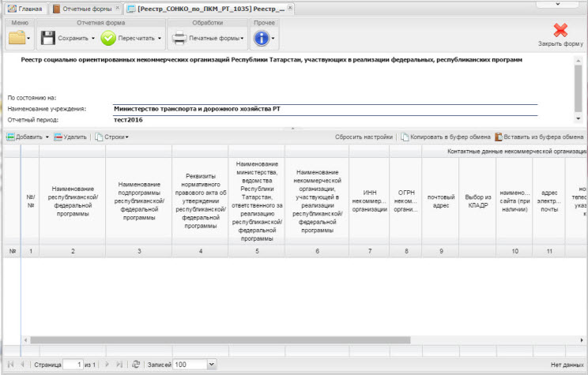
Task: Go to first page icon
Action: [x=10, y=364]
